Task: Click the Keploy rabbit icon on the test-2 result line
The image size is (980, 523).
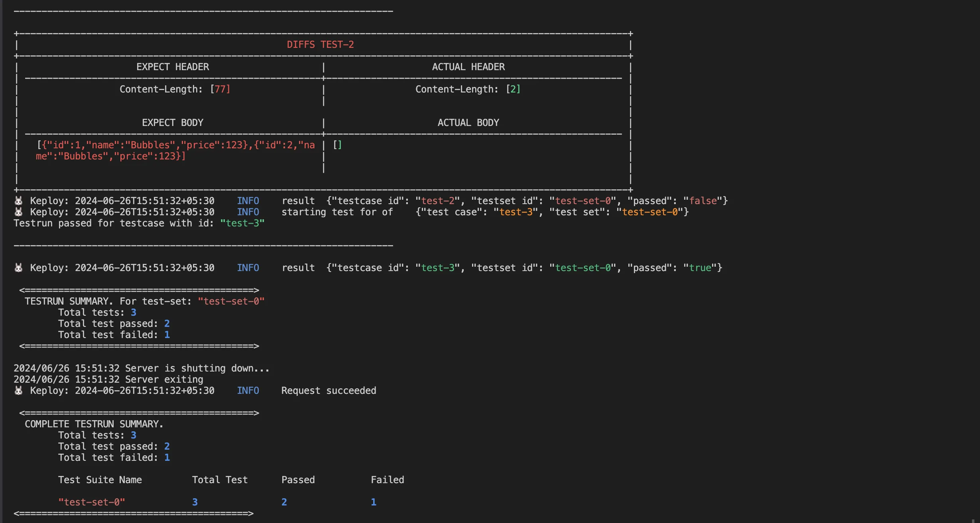Action: 18,201
